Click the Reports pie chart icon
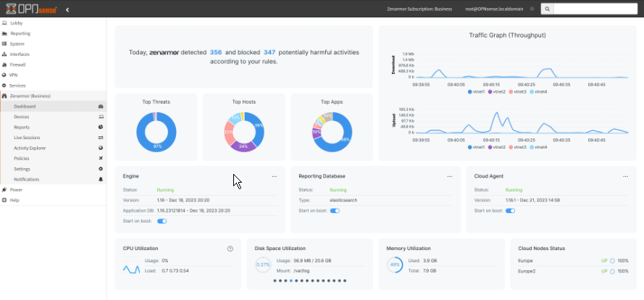This screenshot has width=644, height=300. point(101,128)
